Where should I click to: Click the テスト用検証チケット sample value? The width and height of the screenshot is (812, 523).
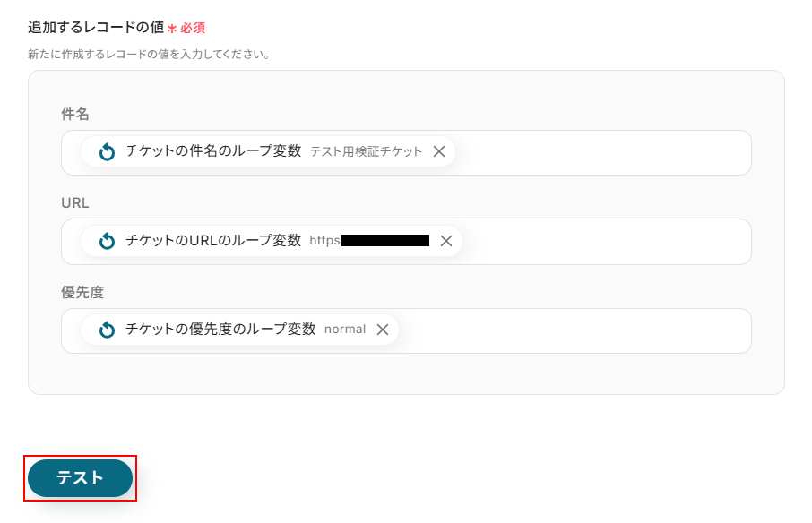coord(366,152)
